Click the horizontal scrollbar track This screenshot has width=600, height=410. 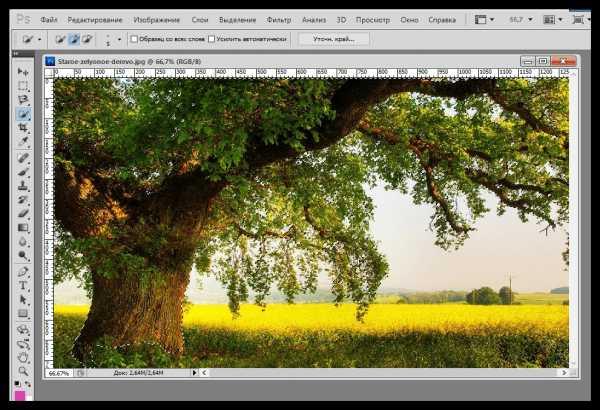384,372
